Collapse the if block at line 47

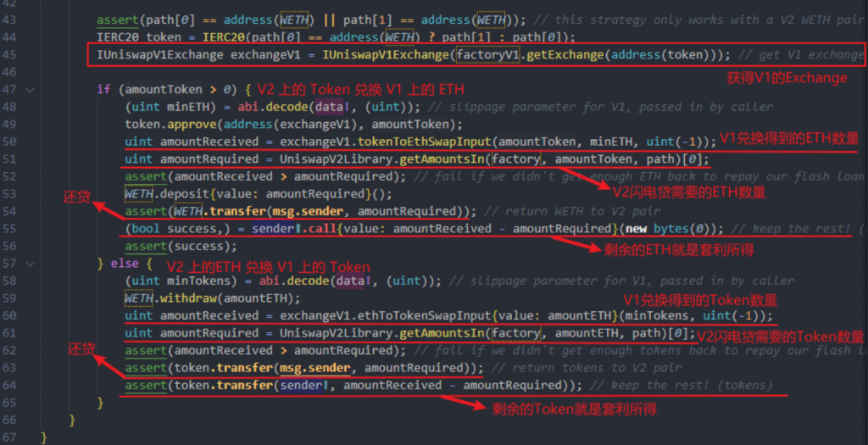(x=30, y=90)
